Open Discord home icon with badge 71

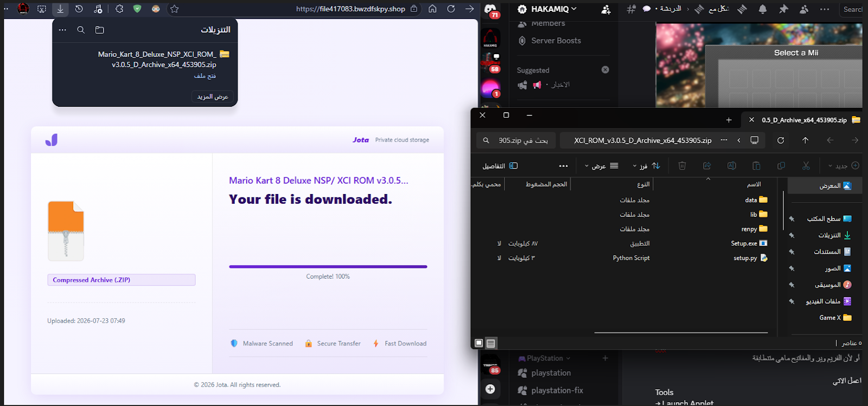(x=490, y=10)
